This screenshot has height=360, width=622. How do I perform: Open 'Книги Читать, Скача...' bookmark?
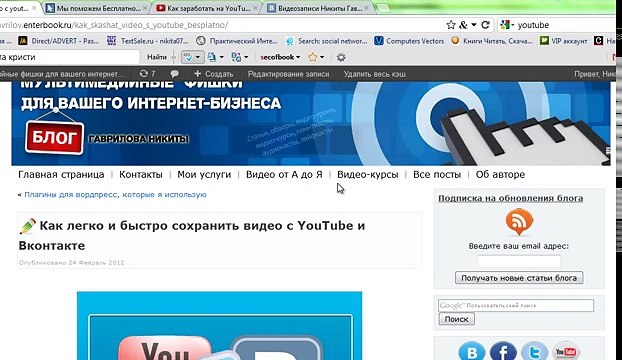coord(492,41)
